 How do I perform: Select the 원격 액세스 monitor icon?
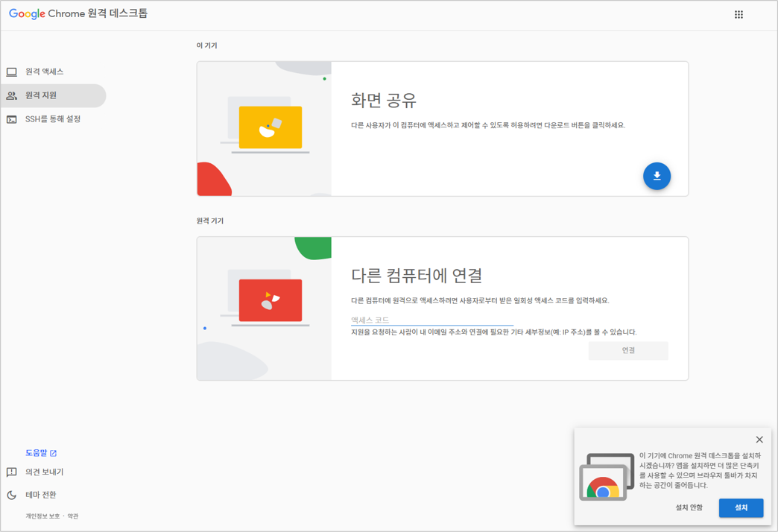(x=12, y=71)
